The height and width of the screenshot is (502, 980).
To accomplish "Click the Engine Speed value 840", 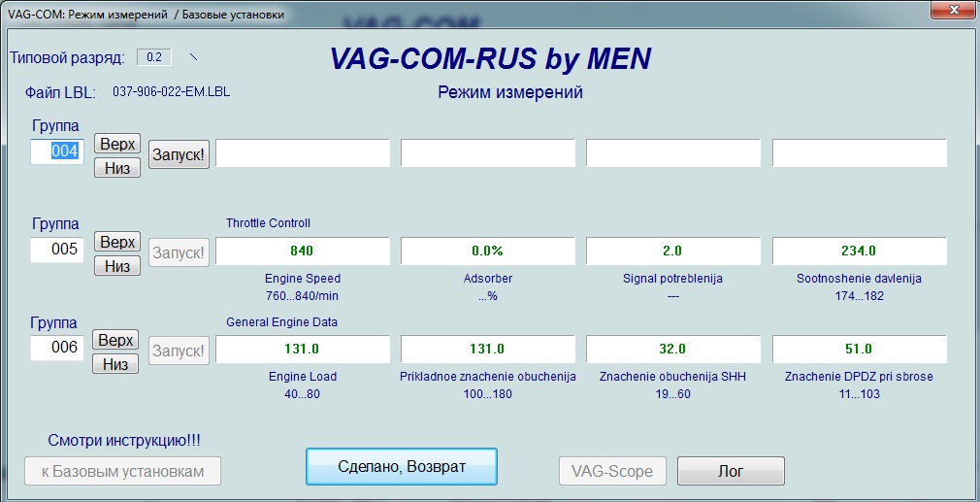I will (303, 251).
